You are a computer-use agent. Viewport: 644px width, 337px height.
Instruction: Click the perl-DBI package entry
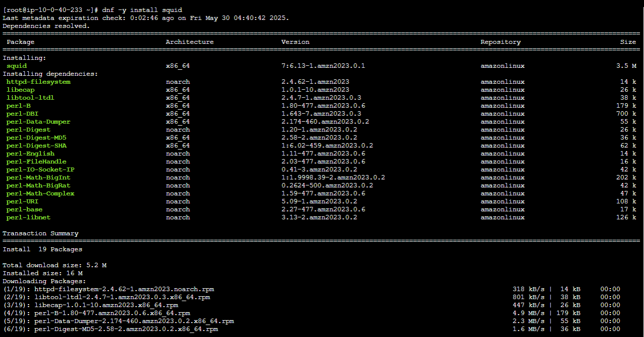point(22,114)
